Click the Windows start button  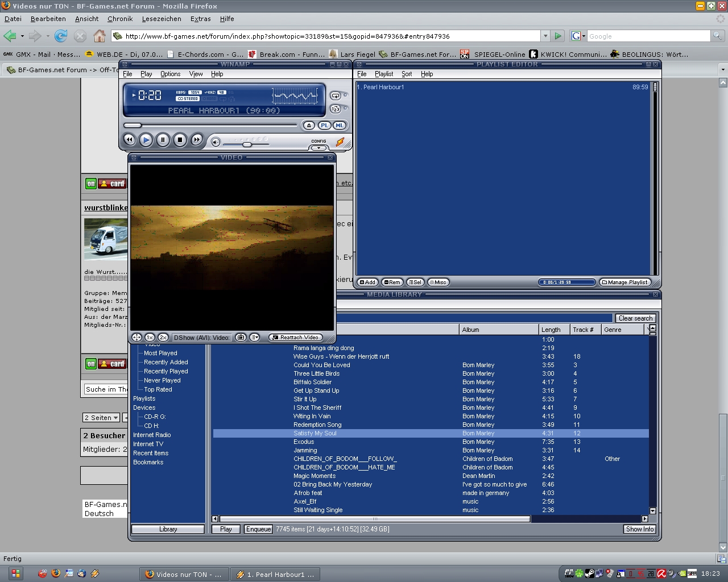(x=15, y=573)
